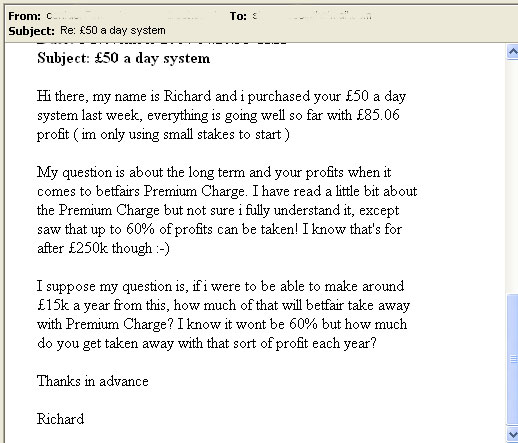Image resolution: width=518 pixels, height=443 pixels.
Task: Click 'do you get taken away' closing question line
Action: pyautogui.click(x=207, y=344)
